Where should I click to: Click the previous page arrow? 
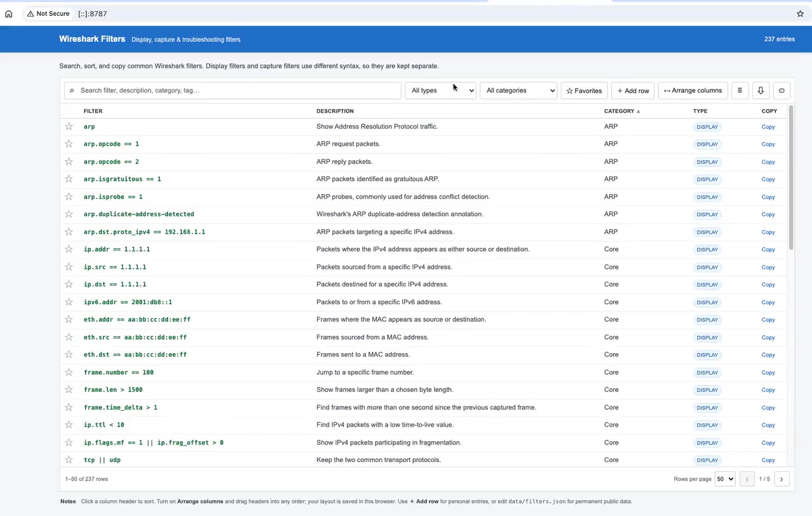coord(747,479)
